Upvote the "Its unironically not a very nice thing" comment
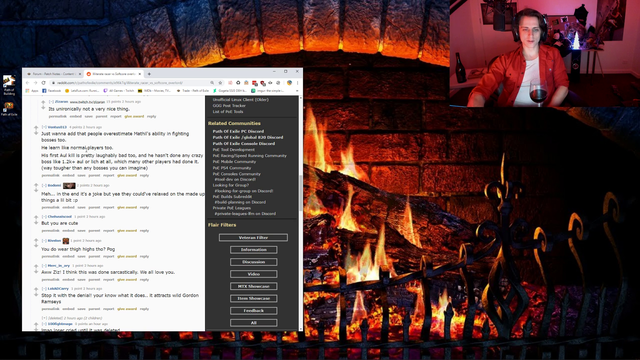 point(43,102)
